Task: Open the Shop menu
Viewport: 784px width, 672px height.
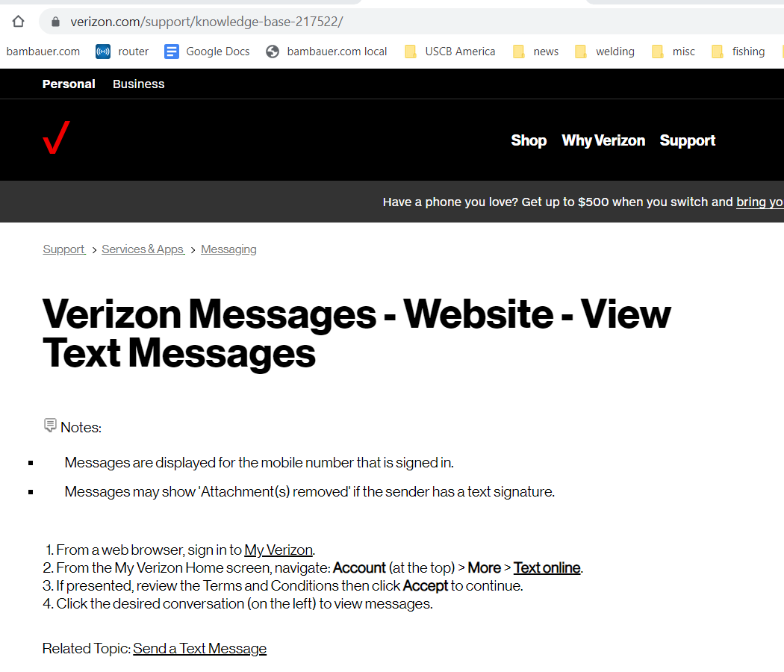Action: tap(529, 140)
